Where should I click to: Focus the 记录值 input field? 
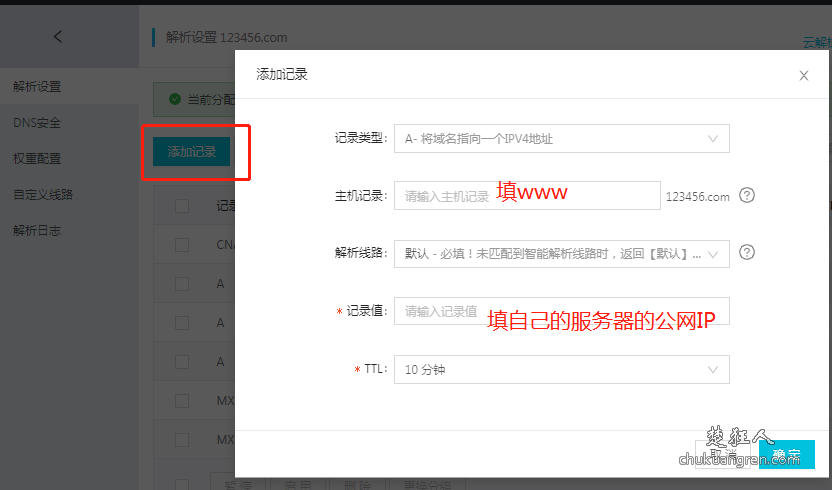pyautogui.click(x=561, y=312)
